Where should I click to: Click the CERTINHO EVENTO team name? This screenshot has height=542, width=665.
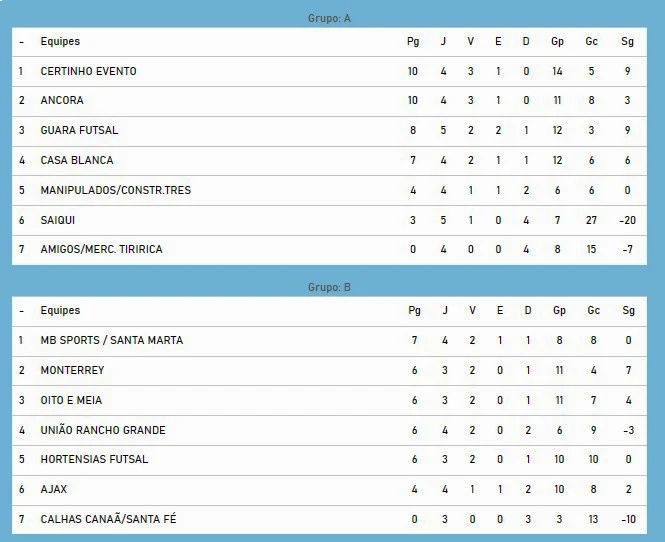(x=88, y=71)
